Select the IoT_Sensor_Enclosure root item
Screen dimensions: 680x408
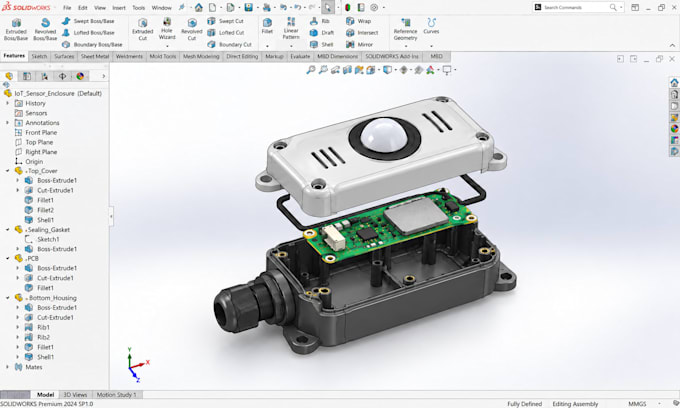point(53,93)
